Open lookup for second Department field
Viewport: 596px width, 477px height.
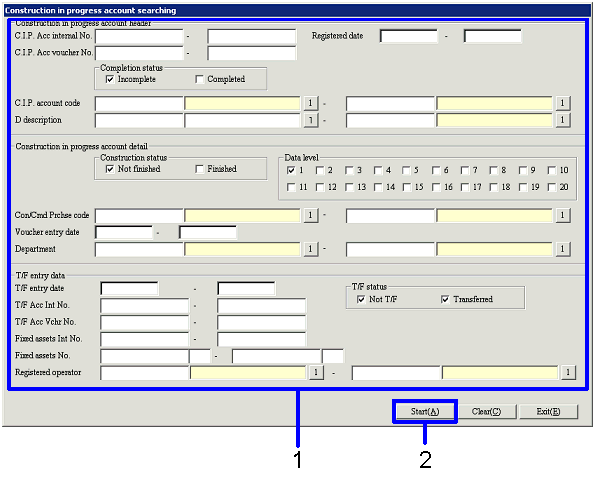(563, 249)
